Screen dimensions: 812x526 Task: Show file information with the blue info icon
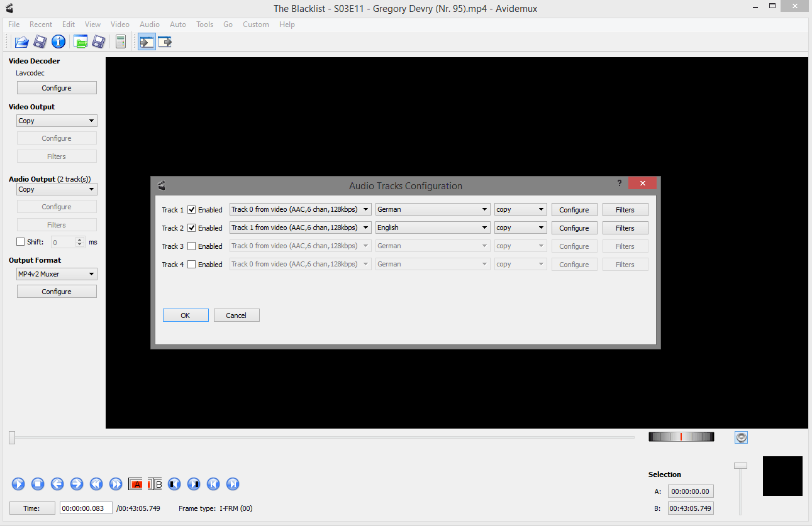58,42
